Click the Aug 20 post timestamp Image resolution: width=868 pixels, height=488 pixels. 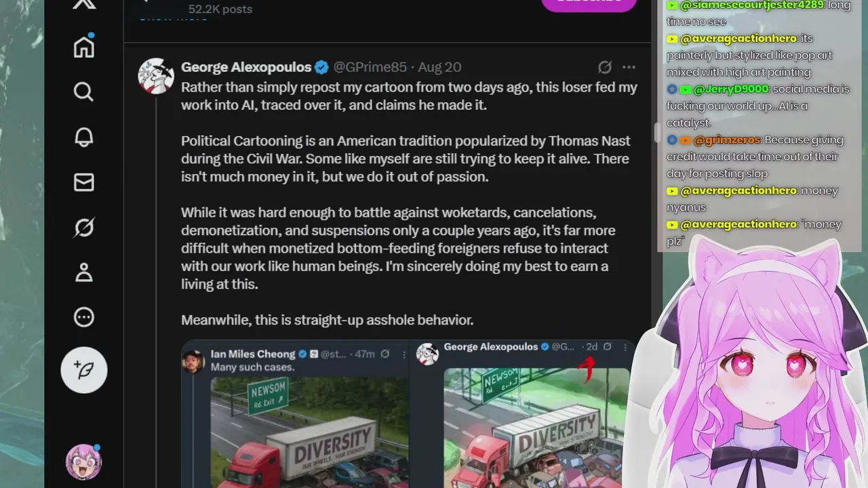439,67
